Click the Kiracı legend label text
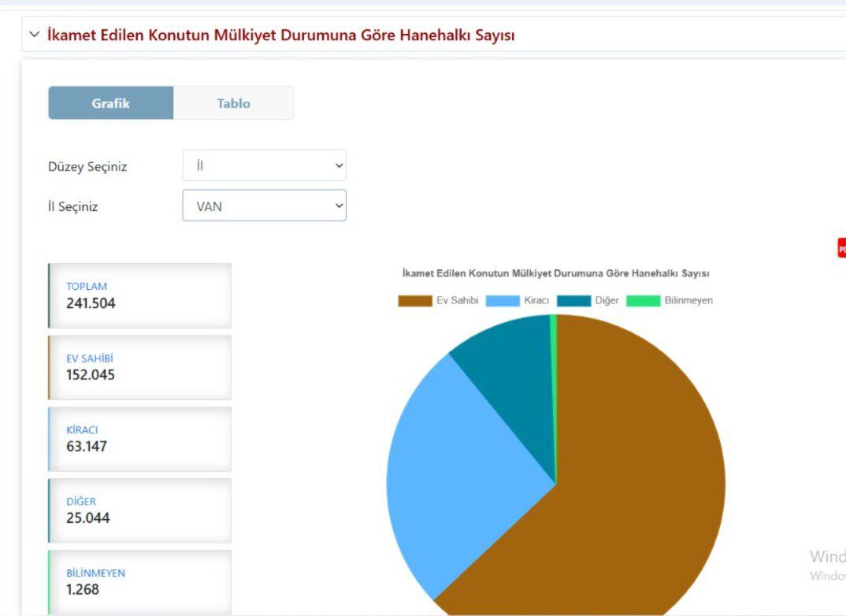 click(536, 300)
